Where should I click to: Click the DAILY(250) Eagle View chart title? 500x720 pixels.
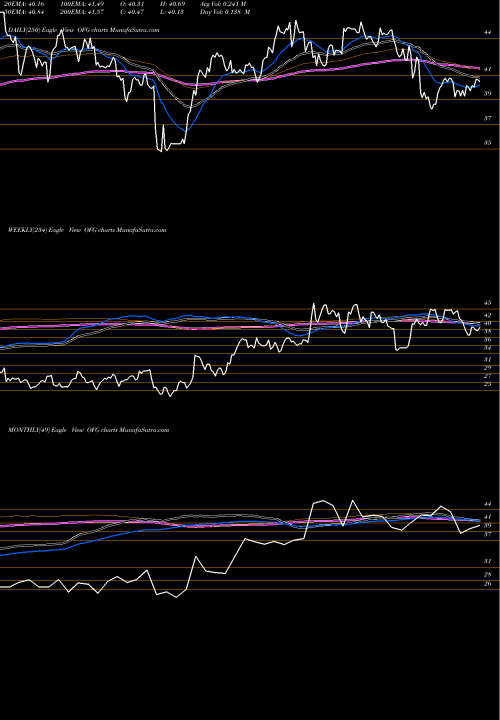pos(84,30)
